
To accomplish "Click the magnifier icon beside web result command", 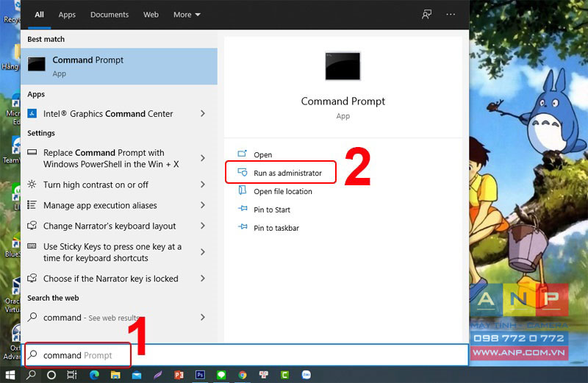I will point(32,317).
